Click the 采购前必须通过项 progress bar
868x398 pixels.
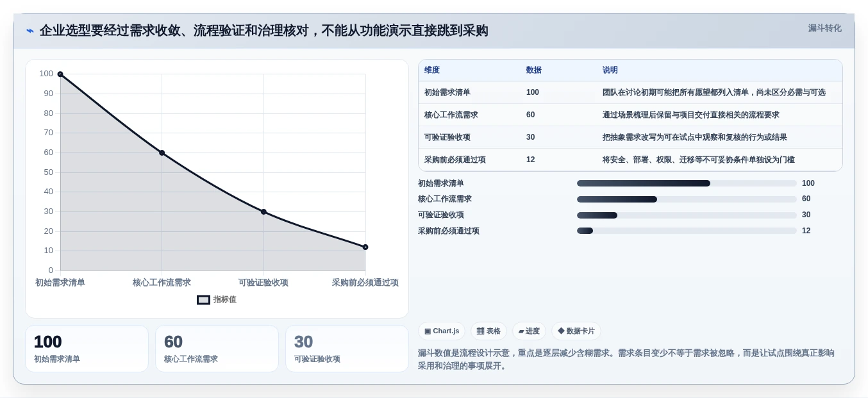(x=687, y=231)
